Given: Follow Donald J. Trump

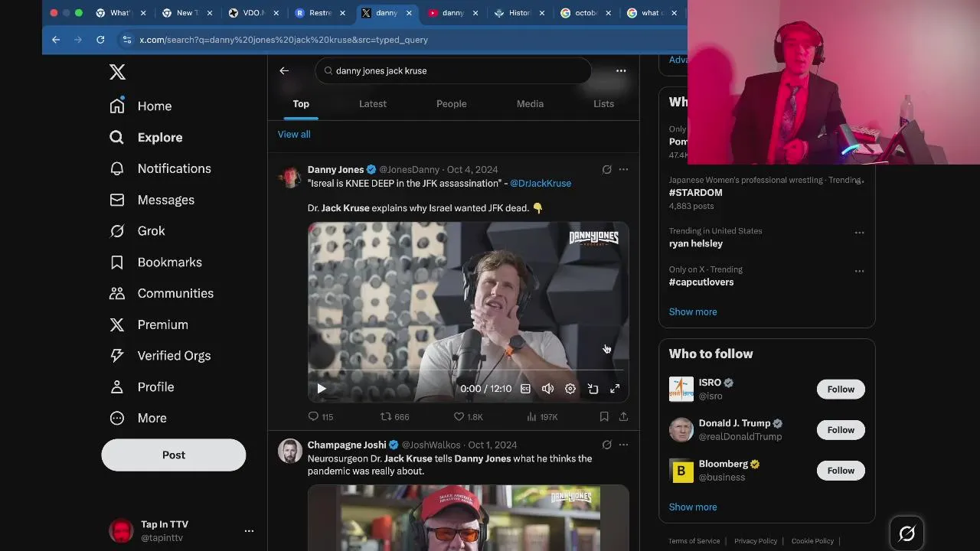Looking at the screenshot, I should 841,429.
